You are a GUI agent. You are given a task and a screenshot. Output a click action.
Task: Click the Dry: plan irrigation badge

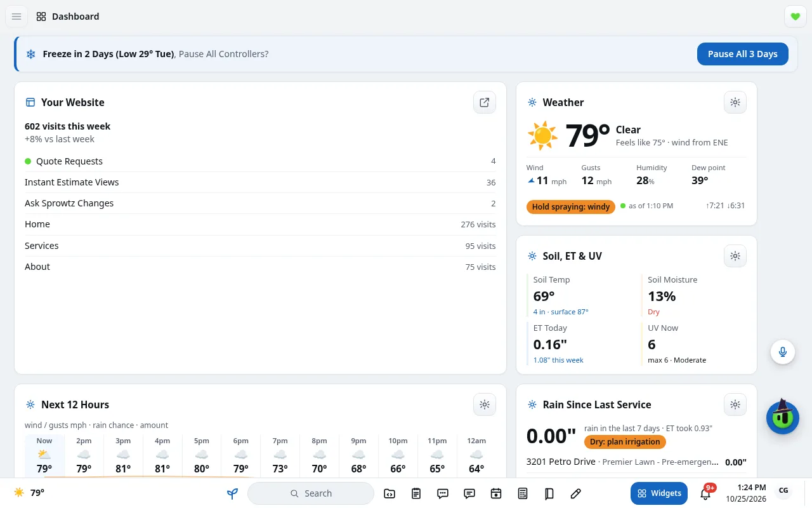(625, 442)
